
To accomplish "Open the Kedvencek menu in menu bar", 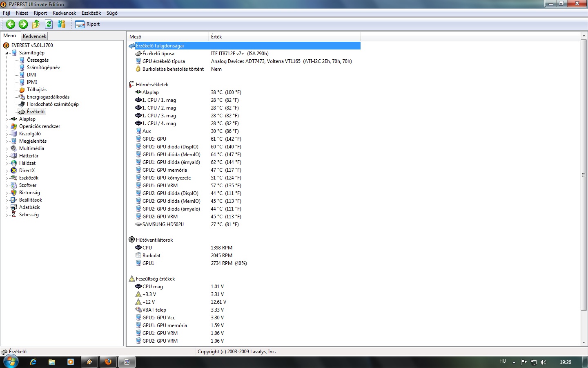I will click(64, 13).
